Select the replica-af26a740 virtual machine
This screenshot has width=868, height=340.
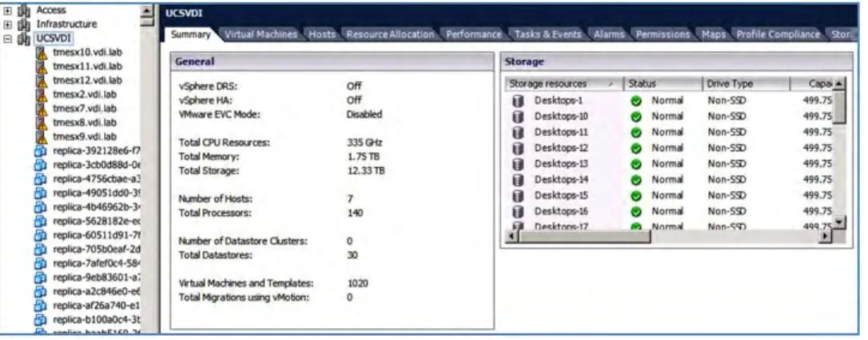coord(97,305)
